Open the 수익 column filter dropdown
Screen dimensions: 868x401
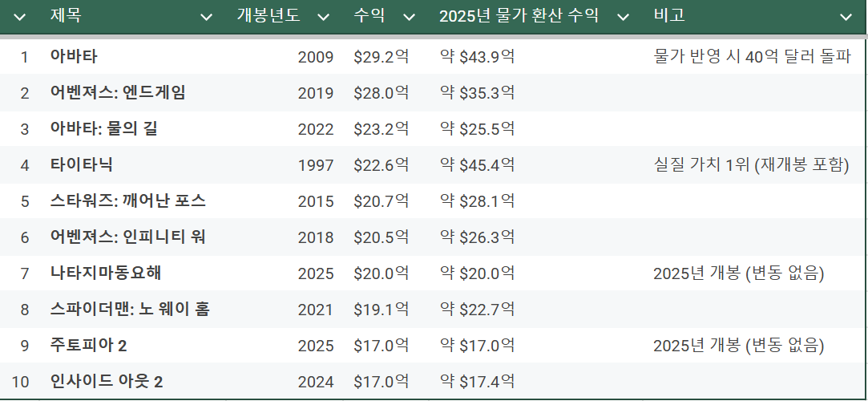(x=410, y=17)
